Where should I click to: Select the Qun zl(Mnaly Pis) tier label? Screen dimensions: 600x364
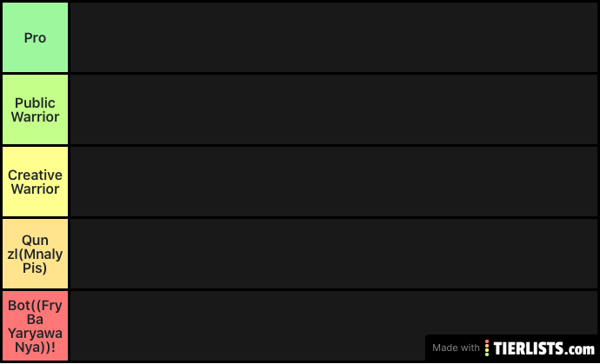tap(35, 254)
